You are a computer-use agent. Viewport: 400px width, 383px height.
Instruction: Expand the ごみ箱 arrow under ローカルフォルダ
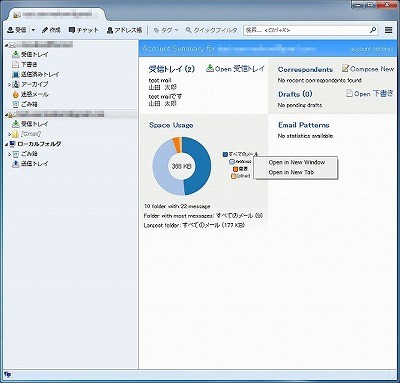click(9, 154)
